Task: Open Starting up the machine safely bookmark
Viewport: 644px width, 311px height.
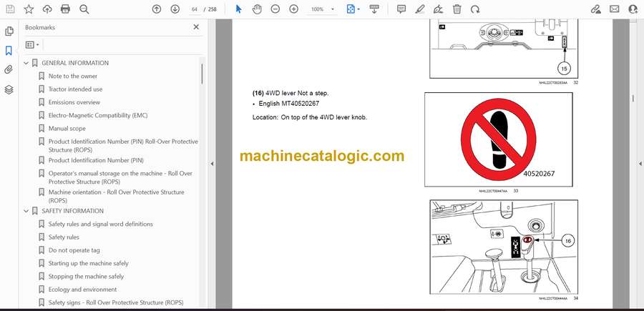Action: [x=88, y=263]
